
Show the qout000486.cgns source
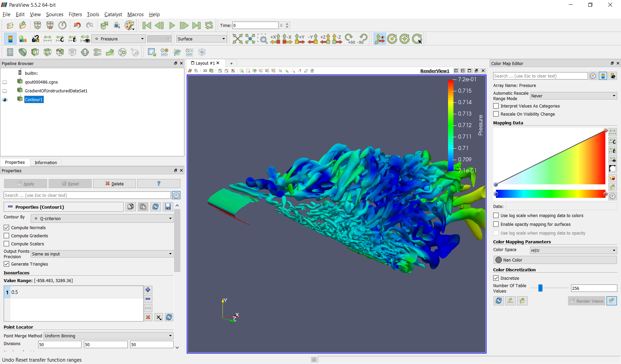[x=5, y=82]
